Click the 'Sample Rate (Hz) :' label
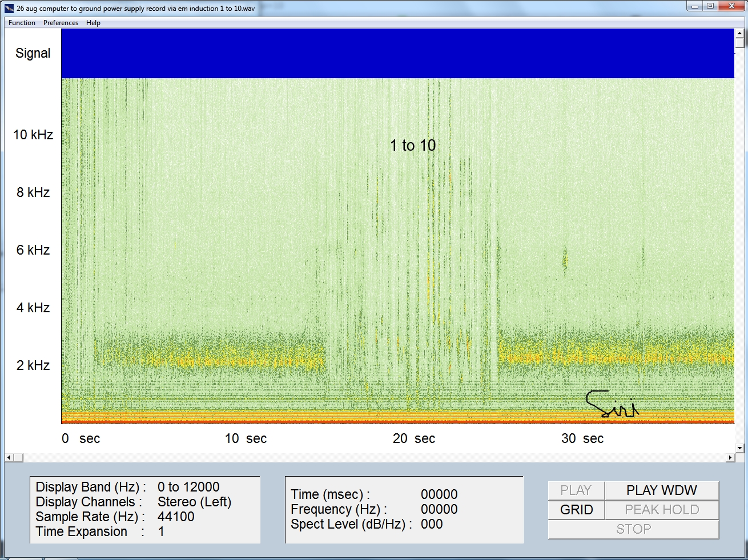 click(x=90, y=517)
